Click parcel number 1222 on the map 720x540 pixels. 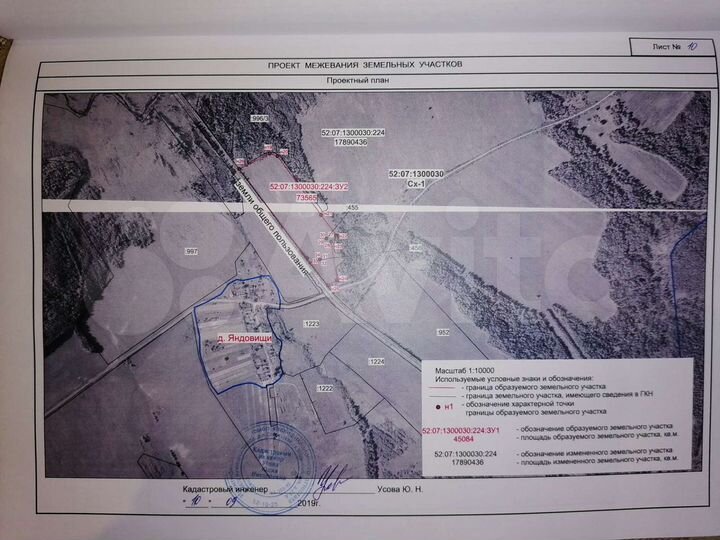[x=324, y=387]
